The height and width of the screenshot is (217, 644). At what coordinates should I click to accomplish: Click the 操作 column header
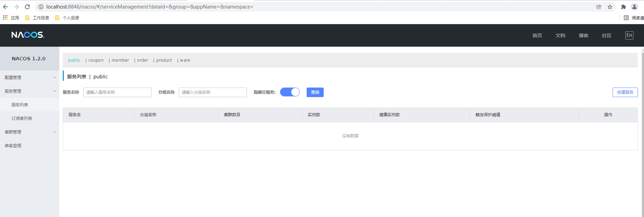[608, 115]
